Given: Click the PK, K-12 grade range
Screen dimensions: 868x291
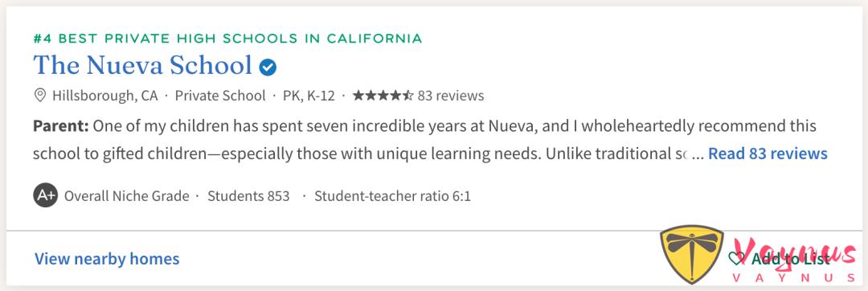Looking at the screenshot, I should (x=309, y=96).
